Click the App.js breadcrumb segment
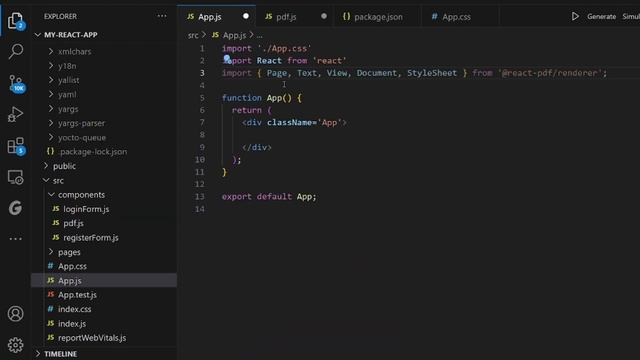The height and width of the screenshot is (360, 640). tap(234, 36)
